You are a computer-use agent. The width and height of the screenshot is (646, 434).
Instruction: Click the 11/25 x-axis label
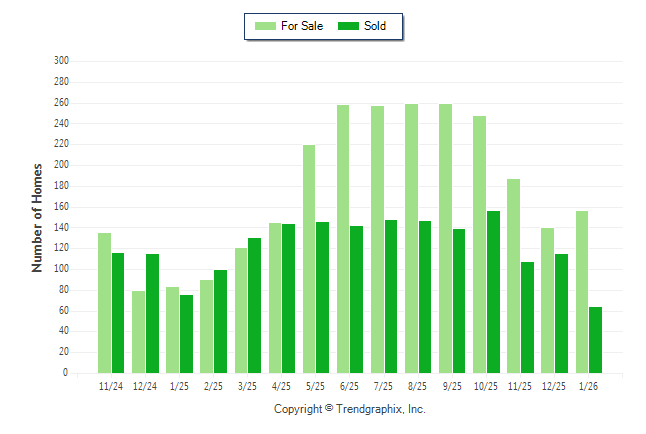click(520, 385)
